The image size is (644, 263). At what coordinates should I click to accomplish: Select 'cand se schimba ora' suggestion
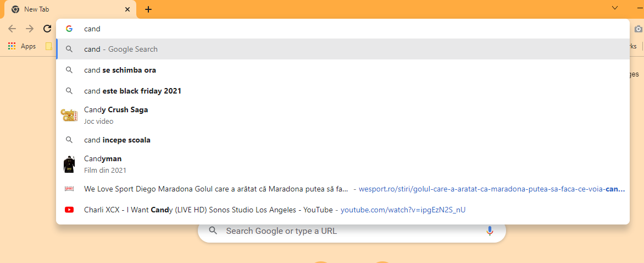(x=120, y=70)
